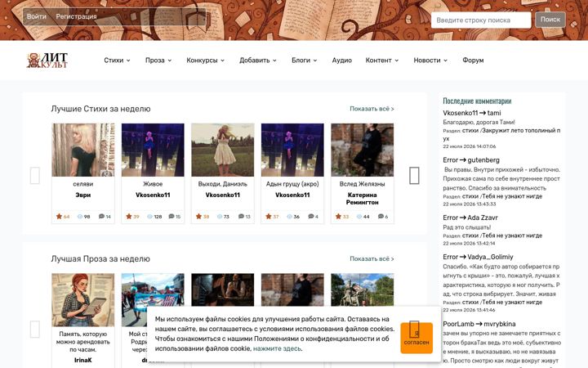Go to next slide in Лучшие Стихи carousel
Image resolution: width=588 pixels, height=368 pixels.
[x=414, y=175]
